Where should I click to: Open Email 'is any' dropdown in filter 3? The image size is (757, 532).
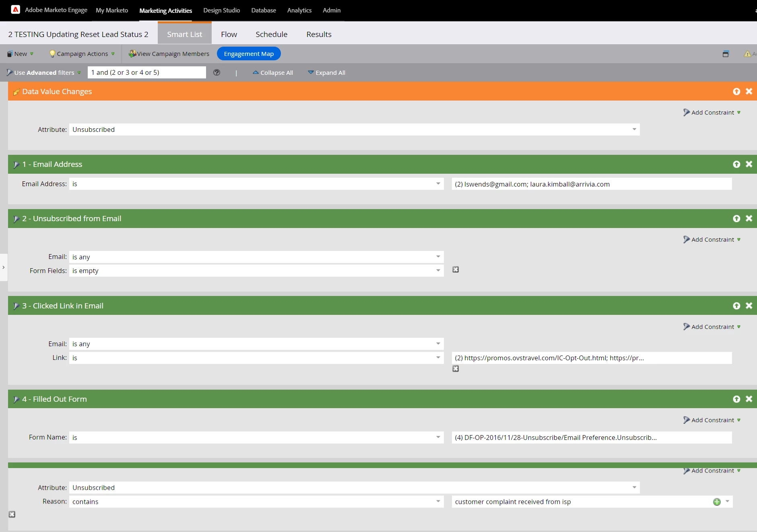click(x=256, y=344)
